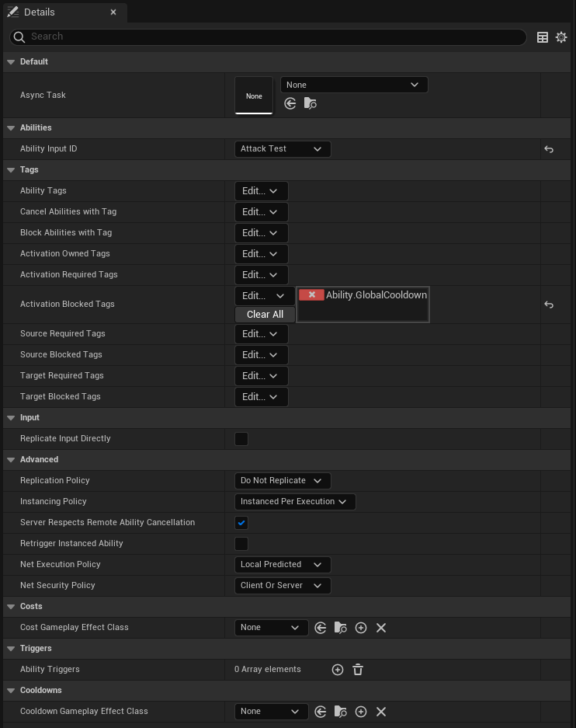Image resolution: width=576 pixels, height=728 pixels.
Task: Use selected asset for Async Task
Action: (290, 103)
